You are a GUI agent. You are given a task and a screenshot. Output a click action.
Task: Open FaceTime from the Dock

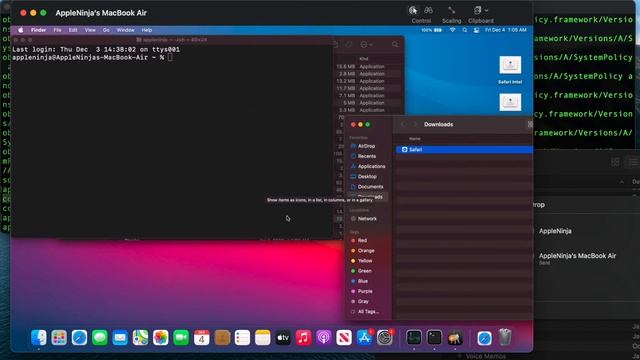point(181,338)
